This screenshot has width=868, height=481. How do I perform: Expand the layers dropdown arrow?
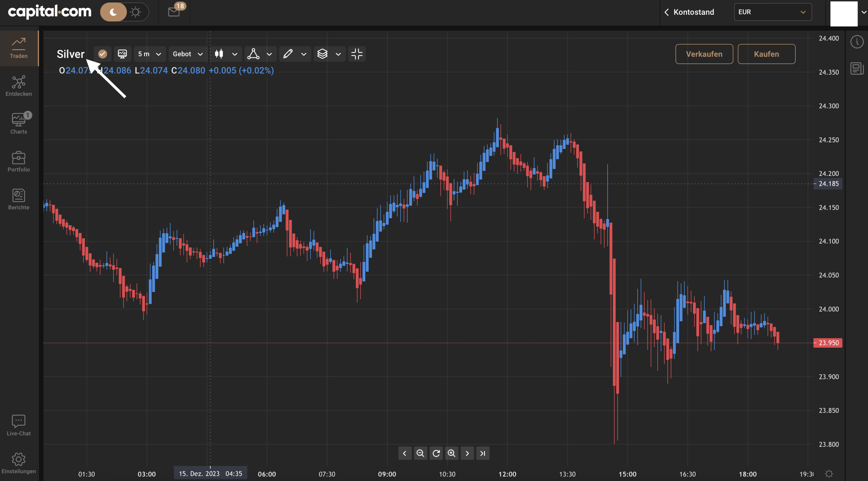tap(338, 54)
